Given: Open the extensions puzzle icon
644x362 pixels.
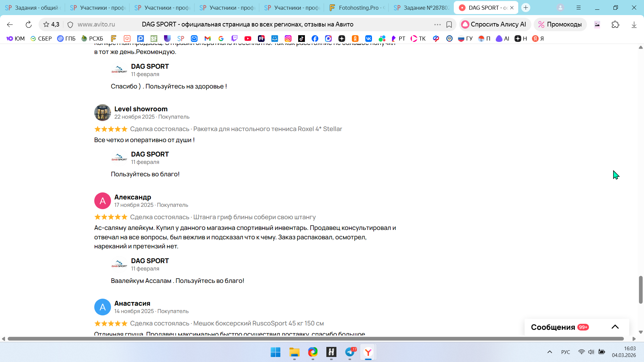Looking at the screenshot, I should coord(615,24).
